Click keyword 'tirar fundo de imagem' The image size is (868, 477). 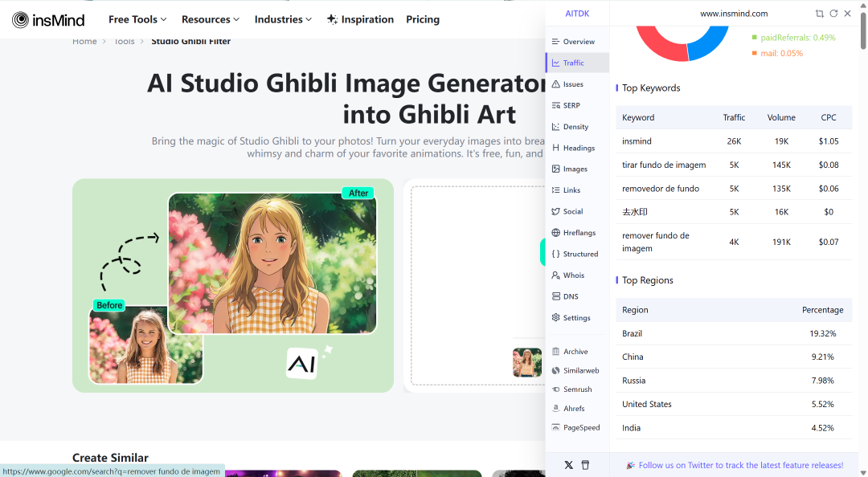click(x=664, y=165)
